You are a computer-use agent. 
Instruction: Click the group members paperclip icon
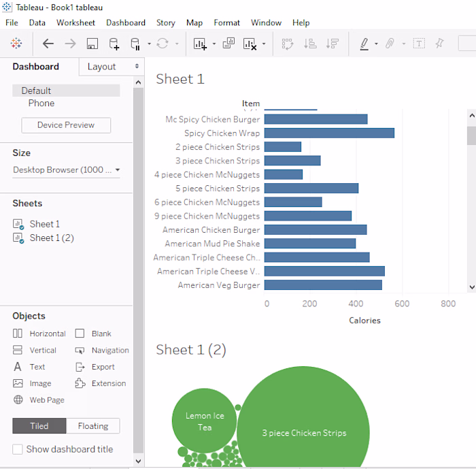click(x=390, y=44)
